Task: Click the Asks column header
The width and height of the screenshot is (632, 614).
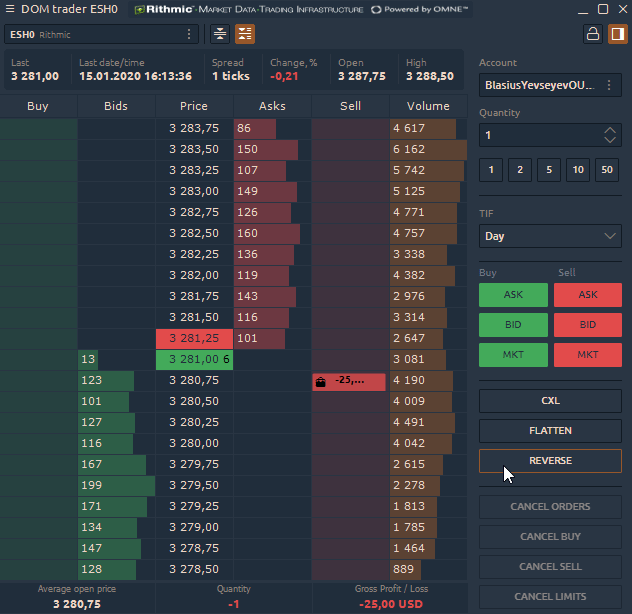Action: 272,106
